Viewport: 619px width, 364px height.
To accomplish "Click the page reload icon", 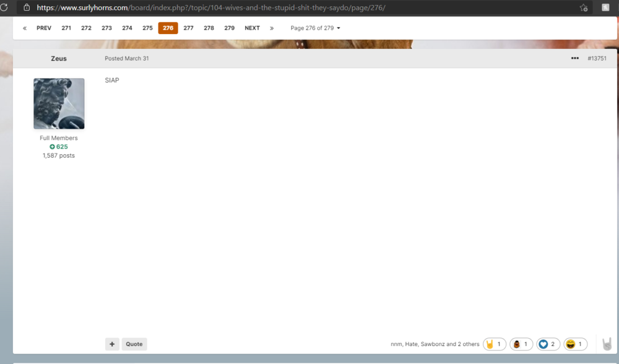I will click(x=5, y=8).
